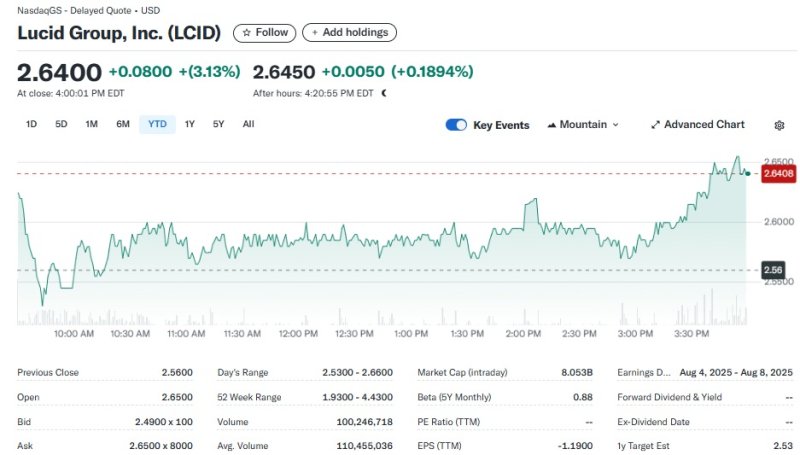Open the chart settings gear icon
The image size is (800, 455).
pos(779,125)
